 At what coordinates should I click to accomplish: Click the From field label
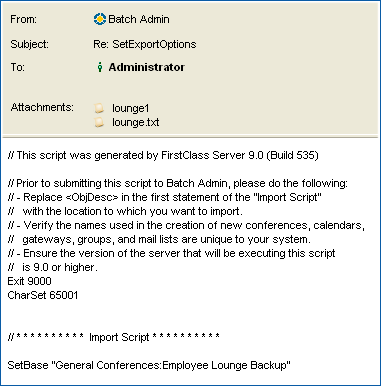tap(23, 19)
